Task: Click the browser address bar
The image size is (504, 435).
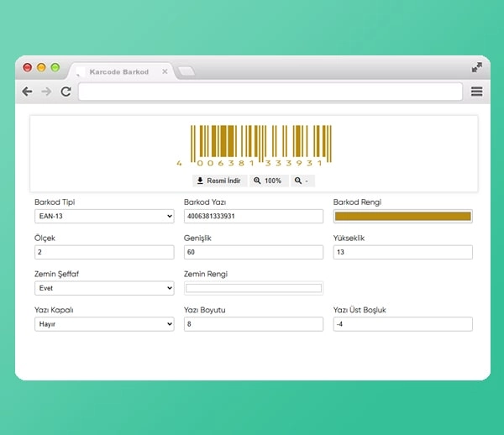Action: click(x=270, y=92)
